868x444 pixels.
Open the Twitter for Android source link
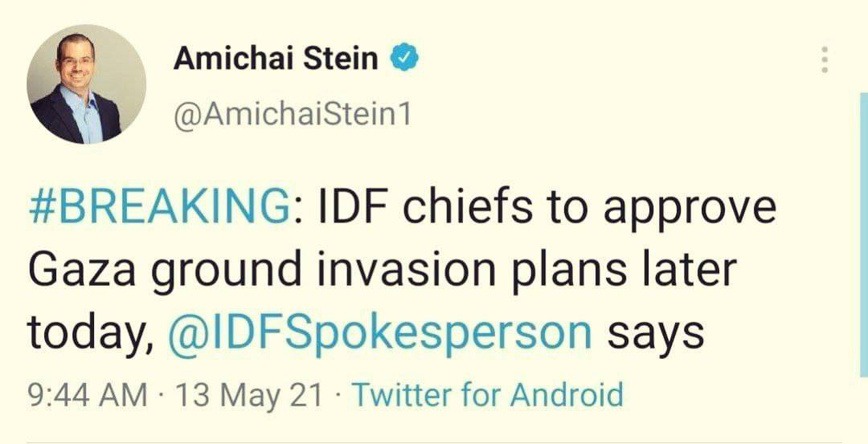click(x=488, y=395)
